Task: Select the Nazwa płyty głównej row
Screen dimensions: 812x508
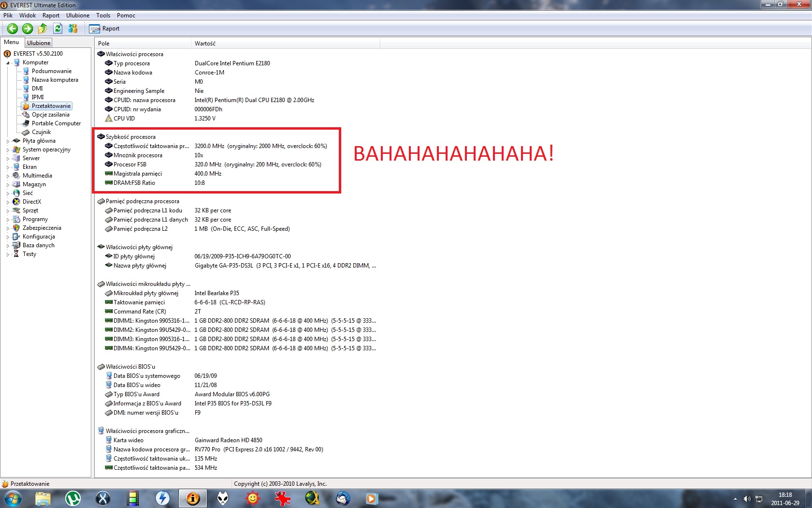Action: pyautogui.click(x=237, y=266)
